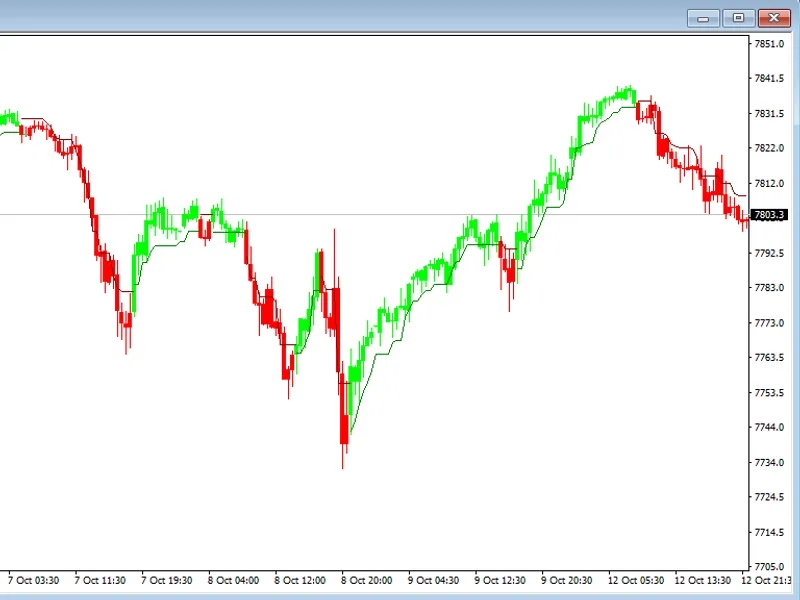Click the 7734.0 price scale label
800x600 pixels.
[769, 462]
